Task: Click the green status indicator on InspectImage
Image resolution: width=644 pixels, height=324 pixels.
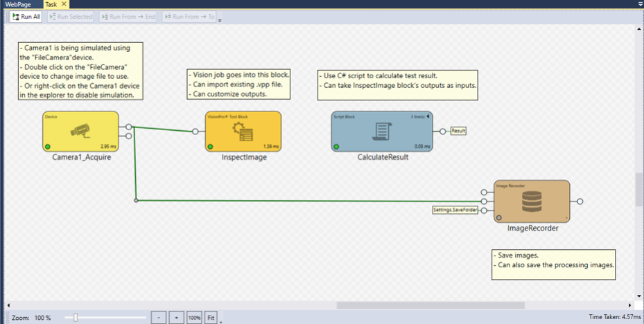Action: click(x=211, y=147)
